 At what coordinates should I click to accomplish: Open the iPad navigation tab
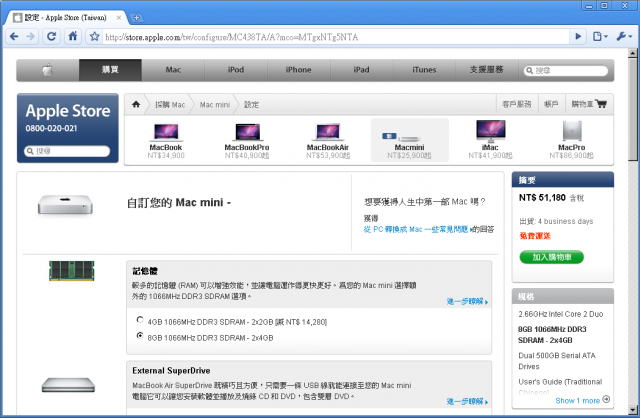(362, 70)
